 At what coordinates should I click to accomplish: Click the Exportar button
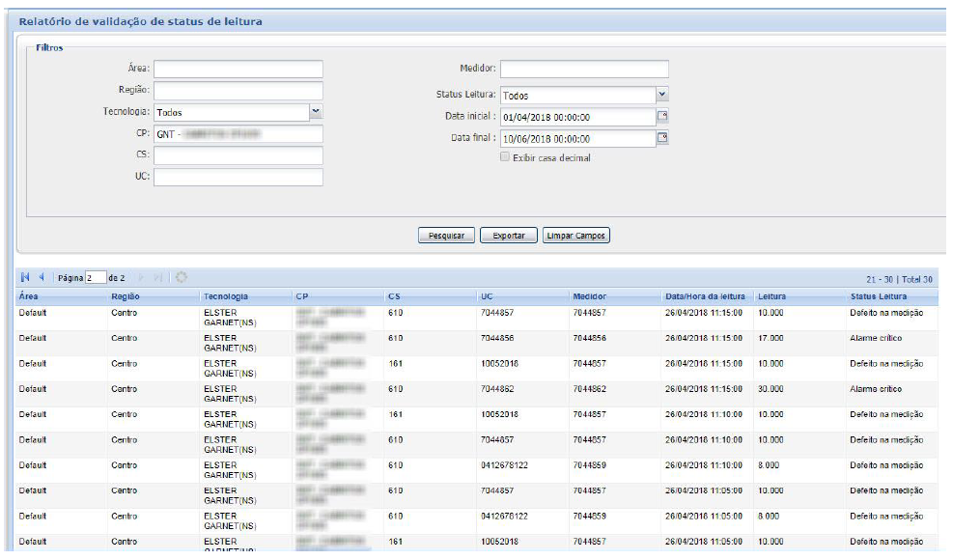click(509, 236)
